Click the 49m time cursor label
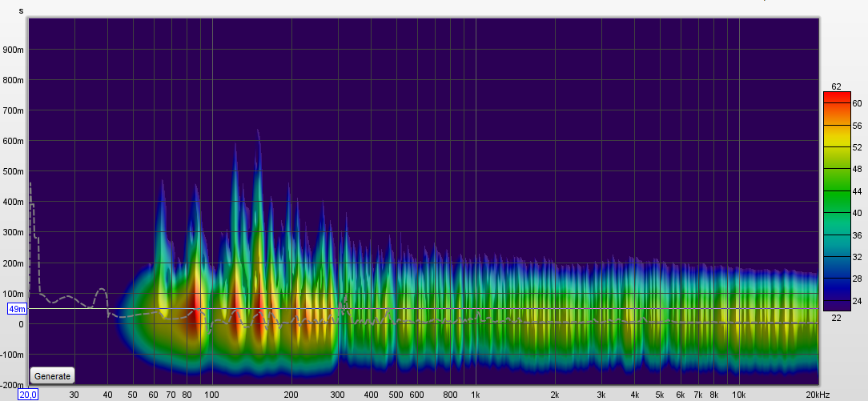This screenshot has width=868, height=401. coord(17,309)
